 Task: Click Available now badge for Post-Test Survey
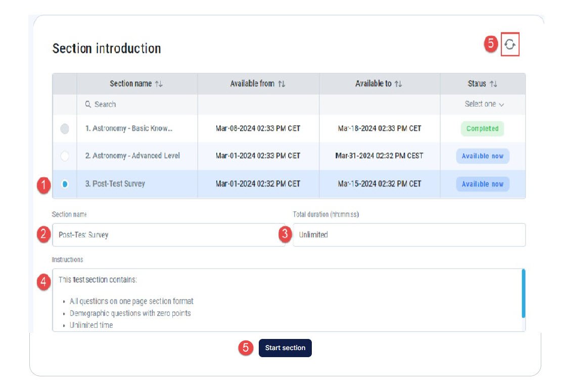click(482, 184)
